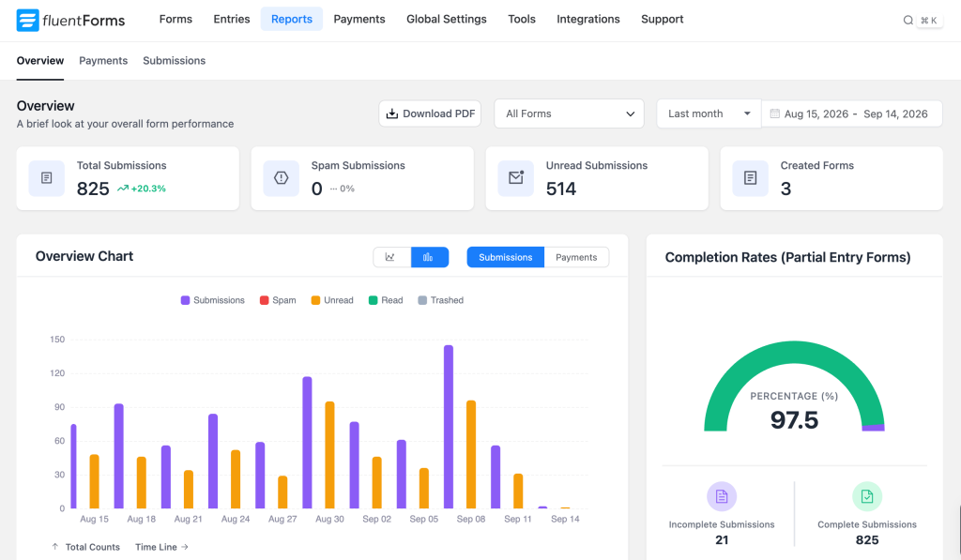Screen dimensions: 961x560
Task: Click the Sep 08 orange unread bar
Action: [471, 455]
